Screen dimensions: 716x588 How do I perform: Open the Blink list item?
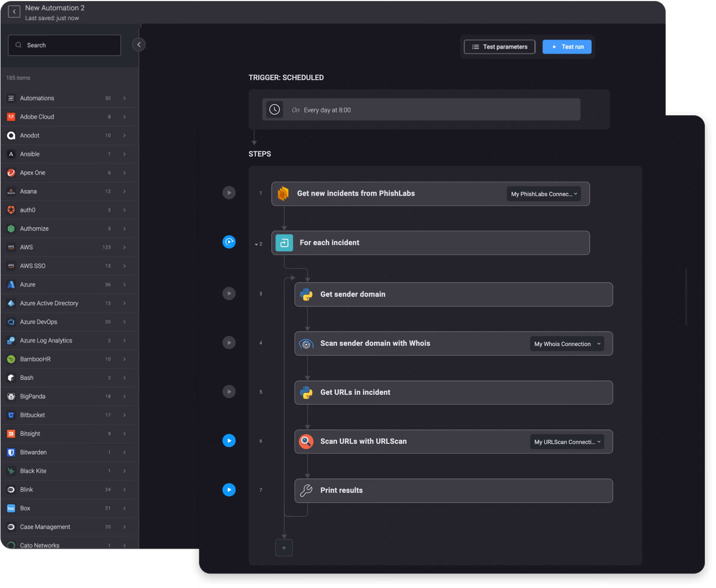pyautogui.click(x=68, y=490)
